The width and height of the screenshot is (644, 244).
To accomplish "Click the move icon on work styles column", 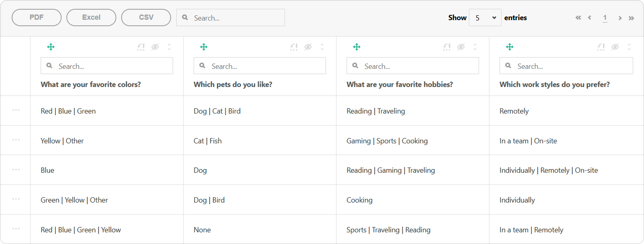I will [510, 47].
